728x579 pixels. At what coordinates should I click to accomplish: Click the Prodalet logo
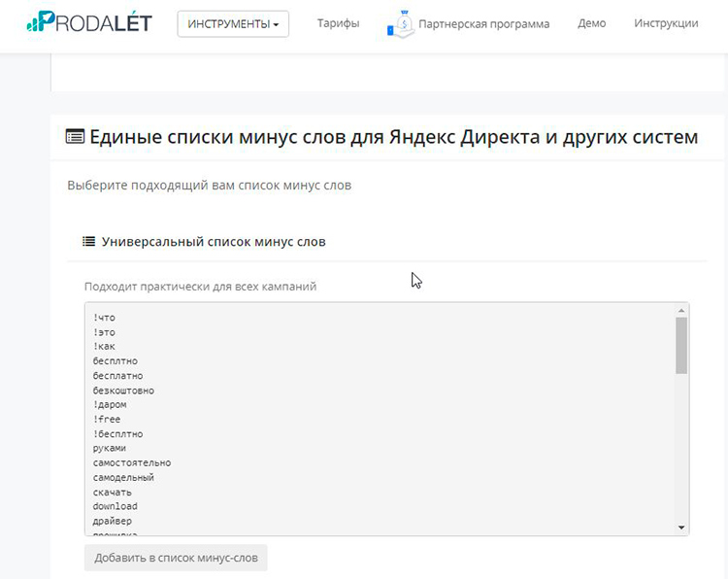click(89, 22)
